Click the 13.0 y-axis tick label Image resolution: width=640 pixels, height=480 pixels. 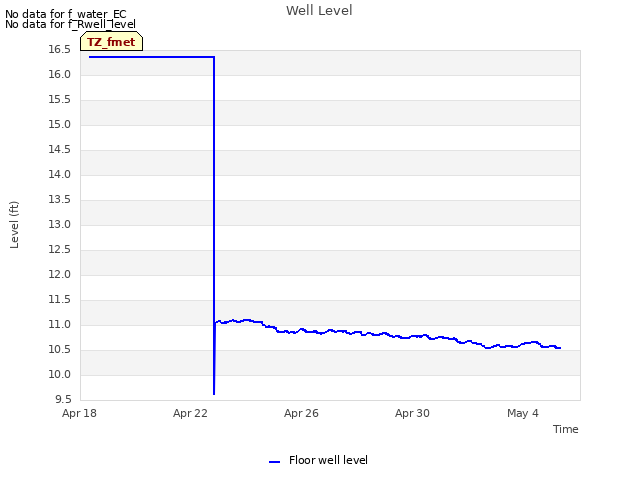tap(60, 224)
